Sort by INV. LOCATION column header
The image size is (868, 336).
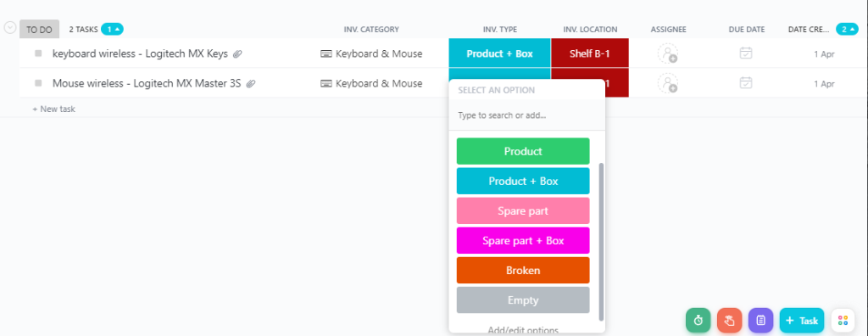[x=590, y=30]
